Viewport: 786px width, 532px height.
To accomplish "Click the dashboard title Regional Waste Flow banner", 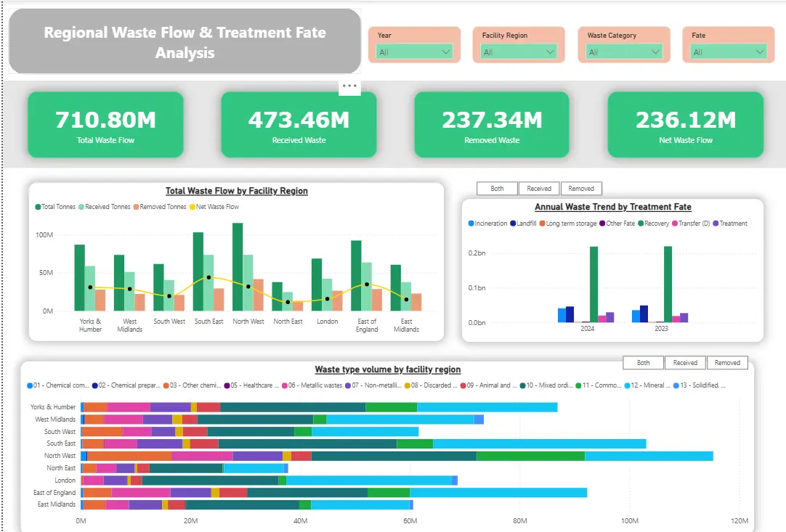I will tap(185, 41).
